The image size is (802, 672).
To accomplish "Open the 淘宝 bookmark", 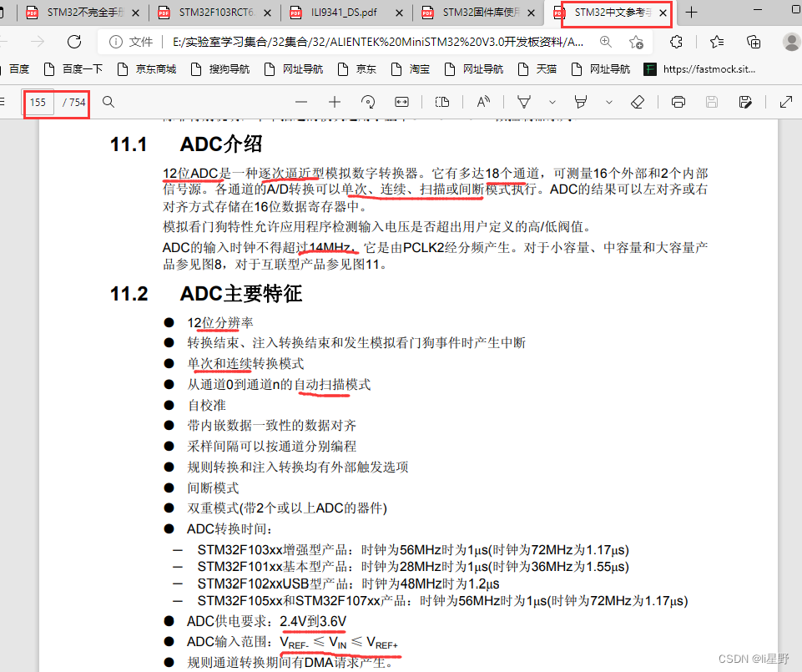I will 411,69.
